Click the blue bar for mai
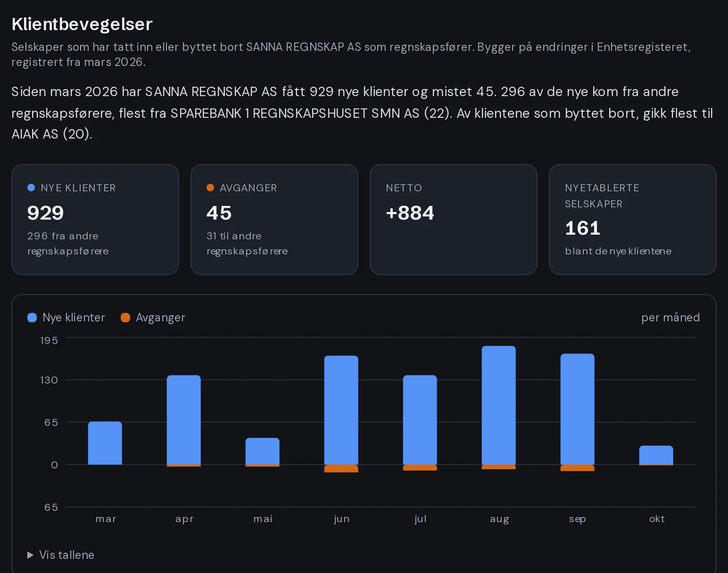 coord(263,451)
